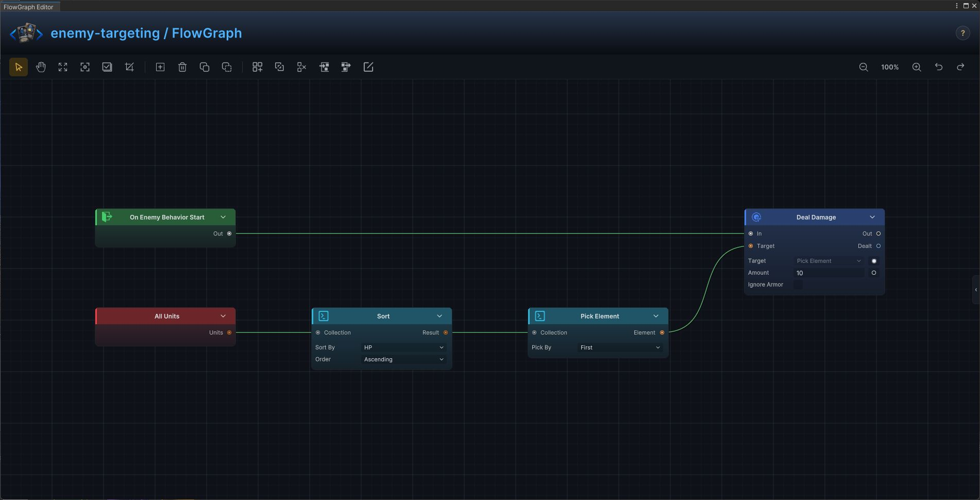
Task: Open help with the question mark
Action: point(962,33)
